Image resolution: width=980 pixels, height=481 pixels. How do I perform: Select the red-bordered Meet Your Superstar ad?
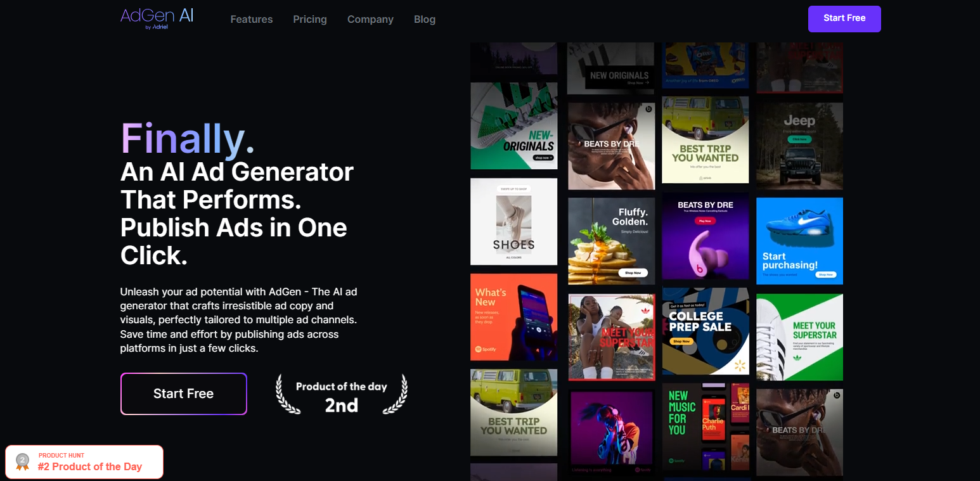(x=611, y=337)
